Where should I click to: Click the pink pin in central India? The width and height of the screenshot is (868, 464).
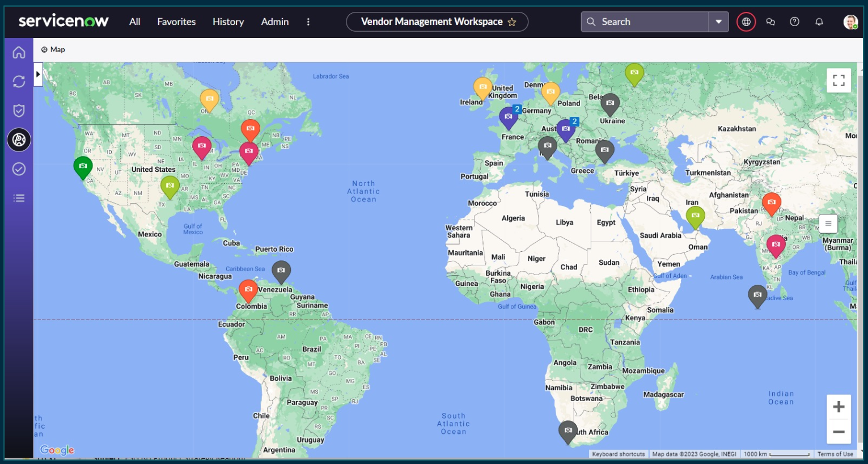click(776, 246)
